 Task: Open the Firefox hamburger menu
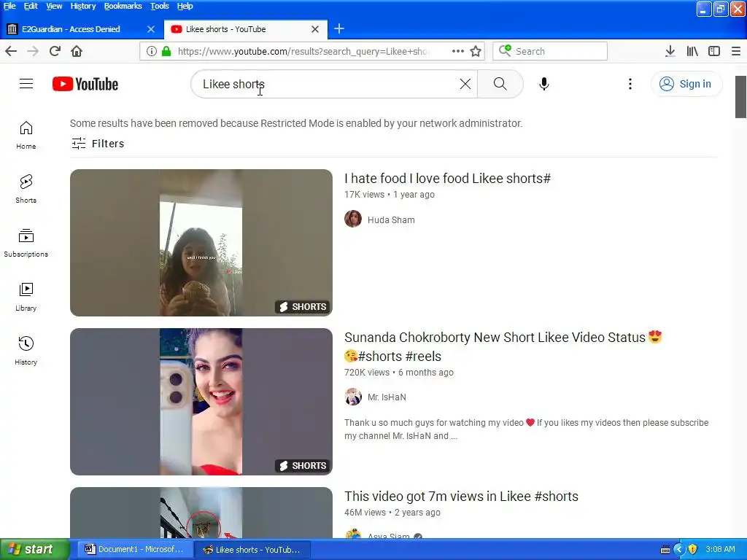(x=736, y=51)
